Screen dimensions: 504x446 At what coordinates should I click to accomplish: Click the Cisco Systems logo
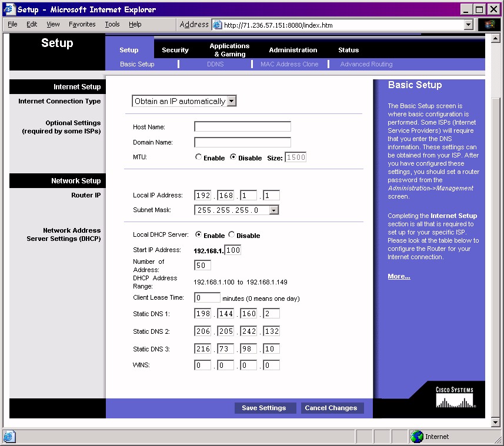[455, 397]
